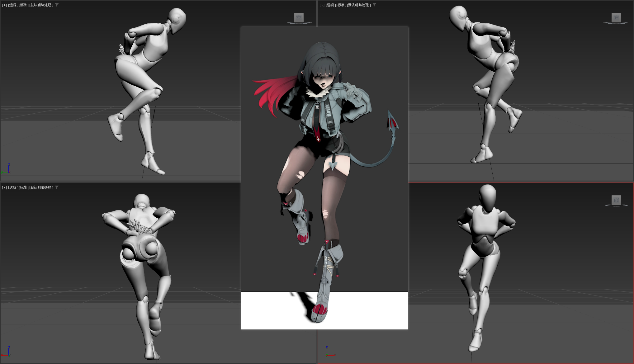Click the filter icon in top-left viewport
The image size is (634, 364).
[x=57, y=5]
